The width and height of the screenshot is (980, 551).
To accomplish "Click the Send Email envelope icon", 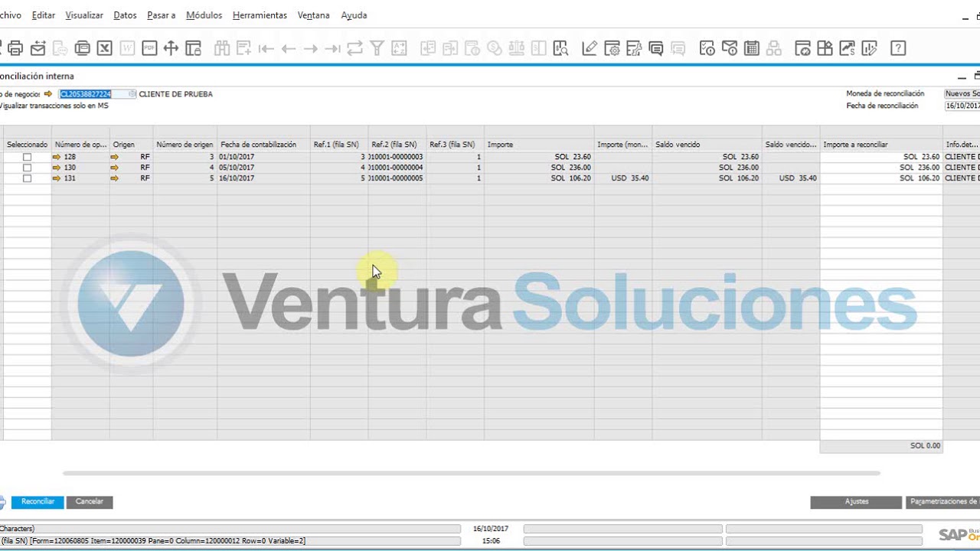I will (38, 48).
